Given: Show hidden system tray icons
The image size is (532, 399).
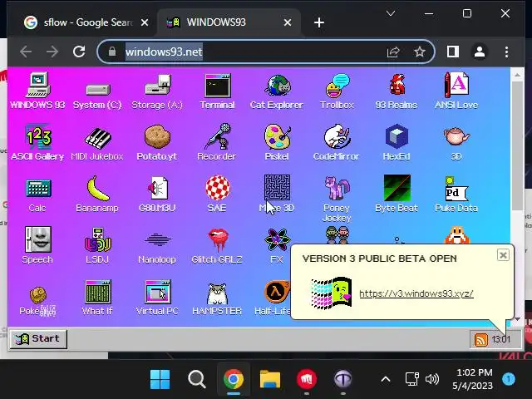Looking at the screenshot, I should click(386, 379).
